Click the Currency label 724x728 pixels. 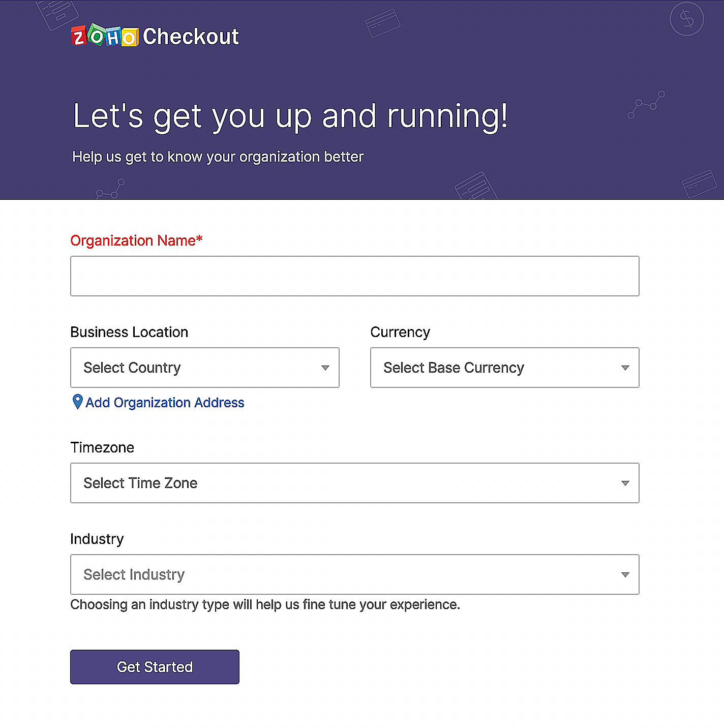(x=400, y=332)
